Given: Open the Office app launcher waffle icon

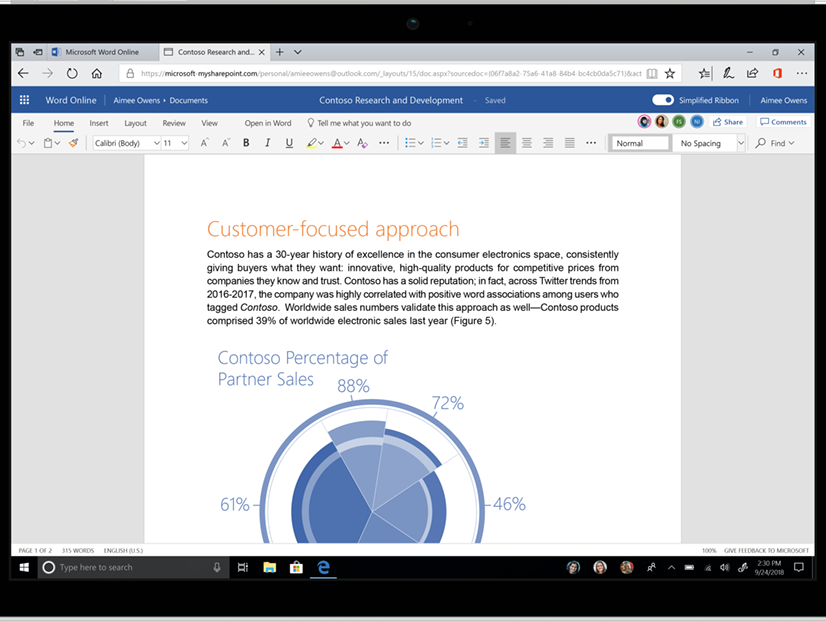Looking at the screenshot, I should tap(24, 100).
